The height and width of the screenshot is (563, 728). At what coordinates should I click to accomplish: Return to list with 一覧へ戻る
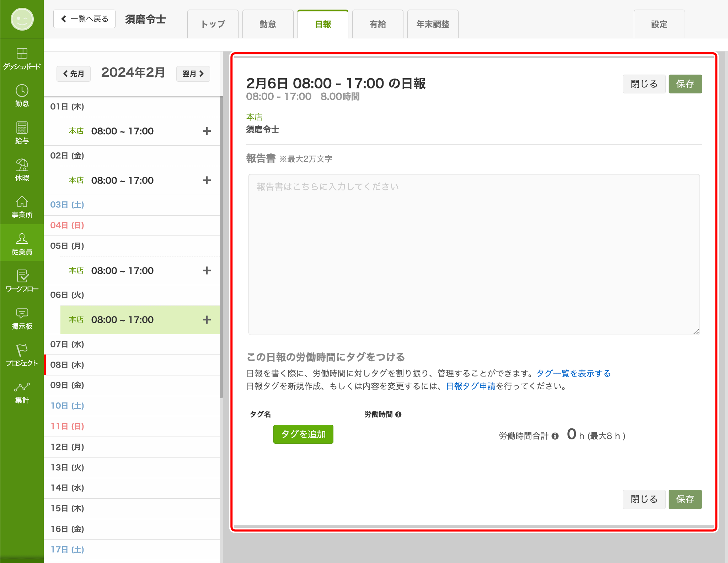pos(85,19)
